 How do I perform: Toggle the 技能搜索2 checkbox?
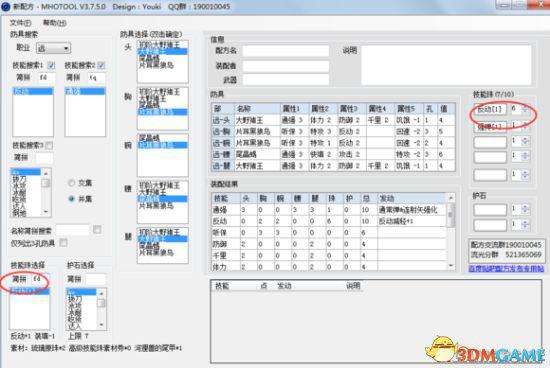[x=101, y=65]
